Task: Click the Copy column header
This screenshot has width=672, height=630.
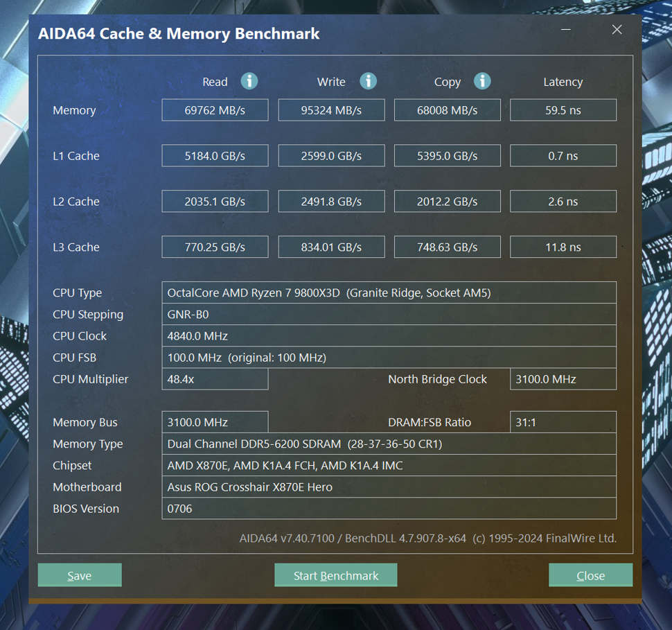Action: point(448,82)
